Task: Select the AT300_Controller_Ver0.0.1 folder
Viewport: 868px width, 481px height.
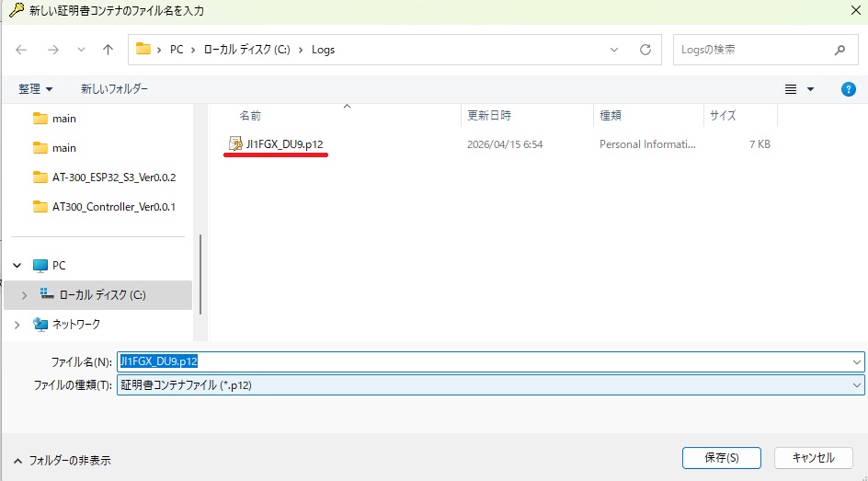Action: click(x=113, y=207)
